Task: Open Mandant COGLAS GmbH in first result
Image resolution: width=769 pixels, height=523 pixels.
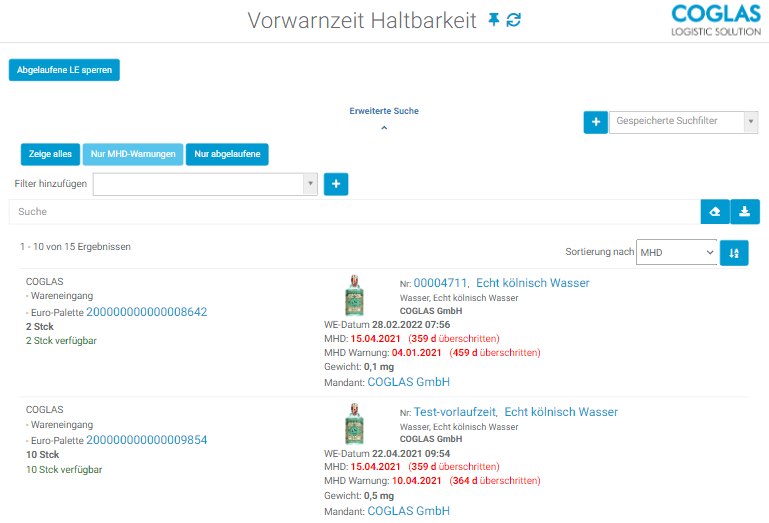Action: tap(409, 382)
